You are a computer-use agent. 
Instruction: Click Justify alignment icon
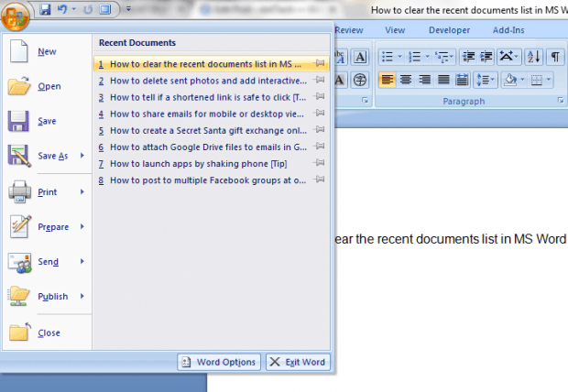point(443,80)
